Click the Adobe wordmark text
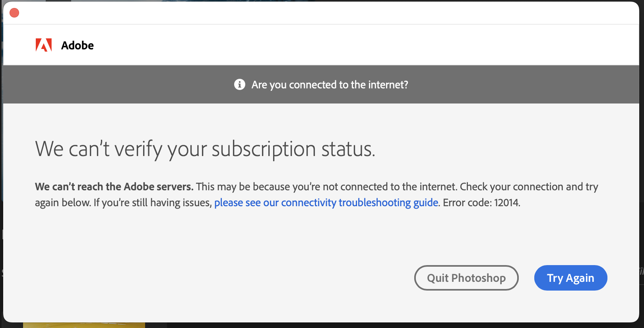The width and height of the screenshot is (644, 328). [78, 45]
